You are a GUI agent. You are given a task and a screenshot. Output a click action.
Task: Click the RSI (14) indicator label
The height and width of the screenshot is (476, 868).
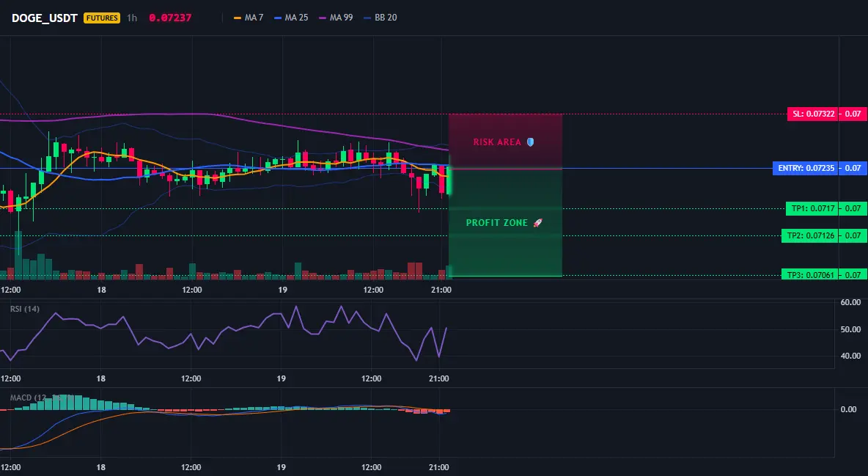tap(25, 309)
